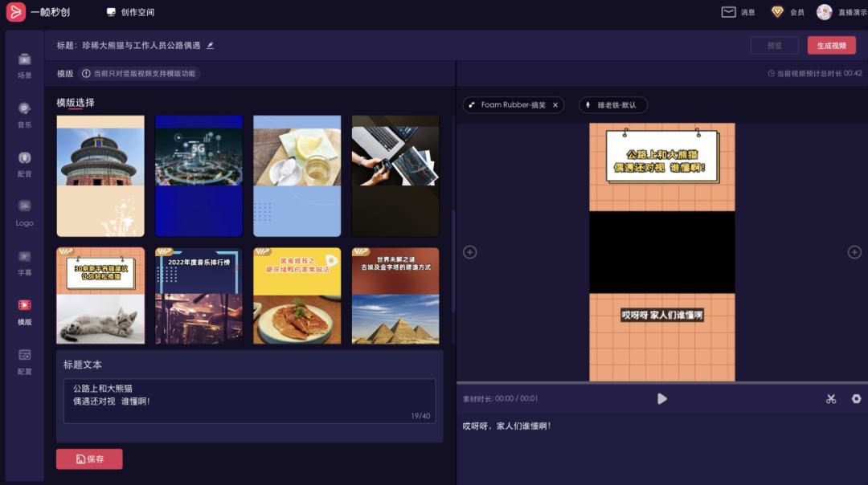Add a scene with the right plus button

click(x=854, y=252)
